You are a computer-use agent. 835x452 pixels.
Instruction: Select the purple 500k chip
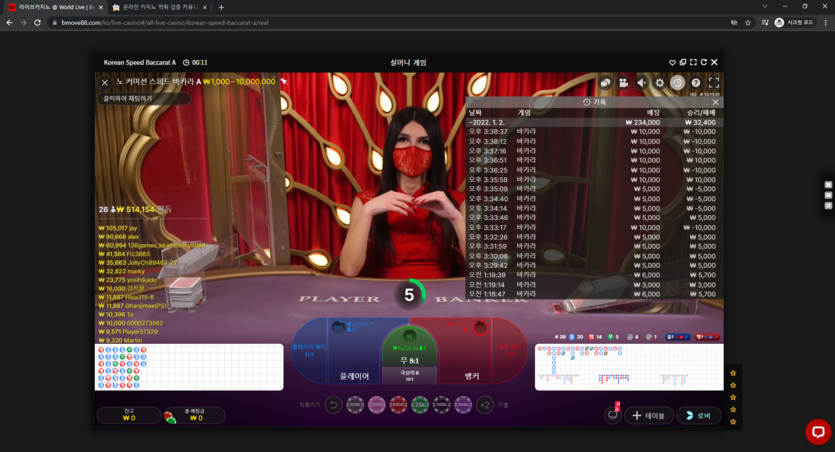click(463, 405)
